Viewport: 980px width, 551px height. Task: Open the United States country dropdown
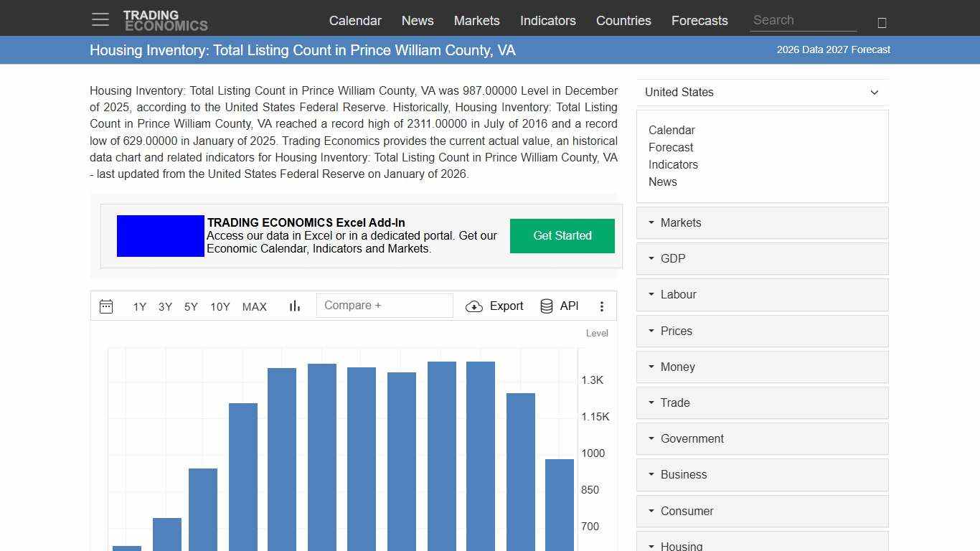762,92
